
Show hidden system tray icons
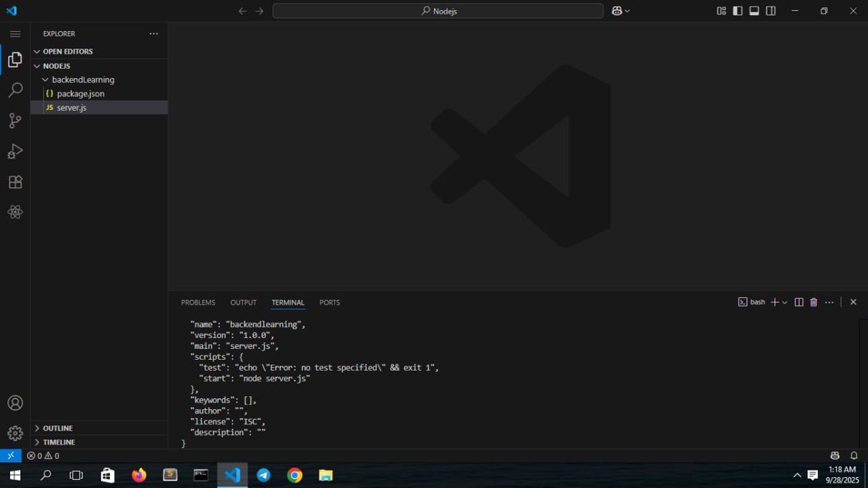click(797, 476)
